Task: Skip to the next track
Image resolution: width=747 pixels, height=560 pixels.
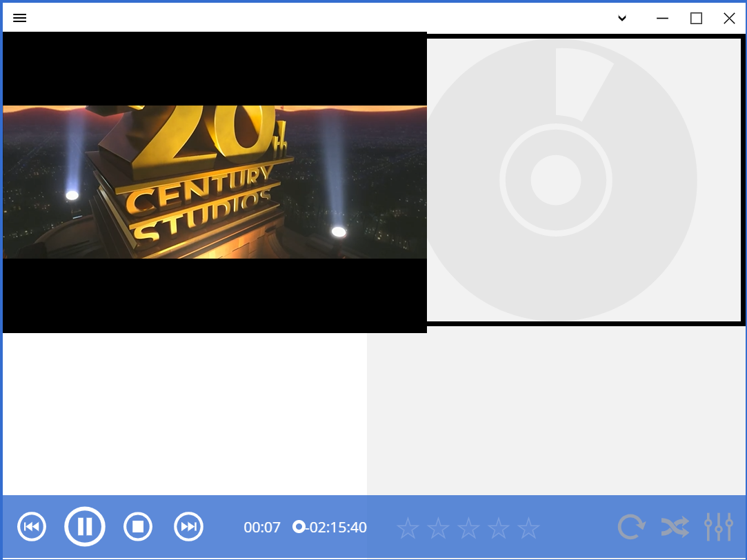Action: (x=188, y=527)
